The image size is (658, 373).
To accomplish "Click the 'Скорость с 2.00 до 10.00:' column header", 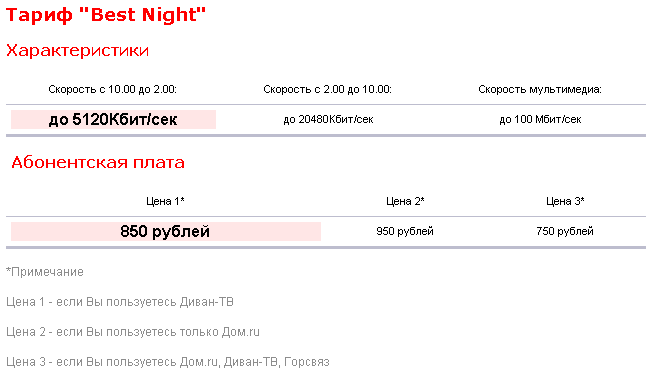I will tap(327, 89).
